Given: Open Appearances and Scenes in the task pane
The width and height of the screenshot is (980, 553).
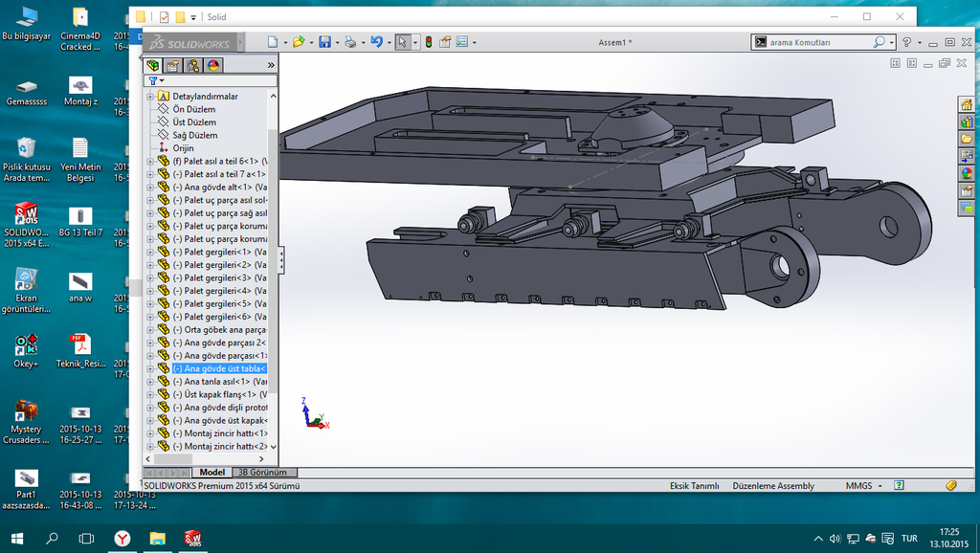Looking at the screenshot, I should (967, 173).
